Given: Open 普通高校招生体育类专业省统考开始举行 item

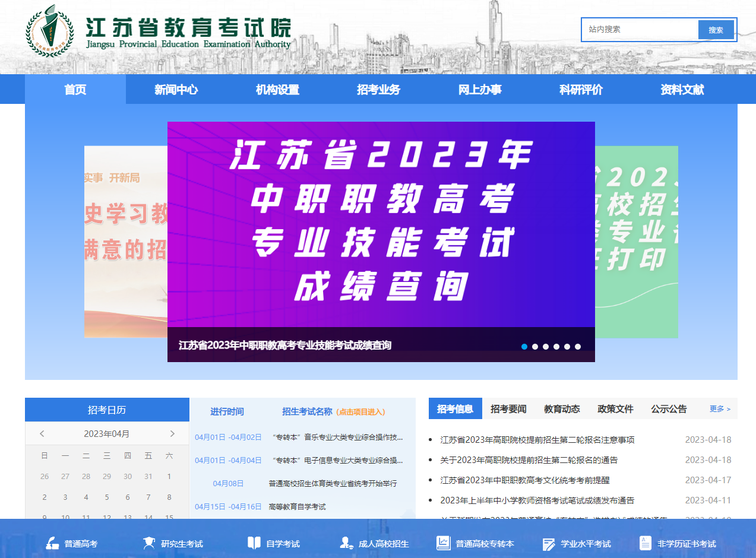Looking at the screenshot, I should pyautogui.click(x=333, y=483).
